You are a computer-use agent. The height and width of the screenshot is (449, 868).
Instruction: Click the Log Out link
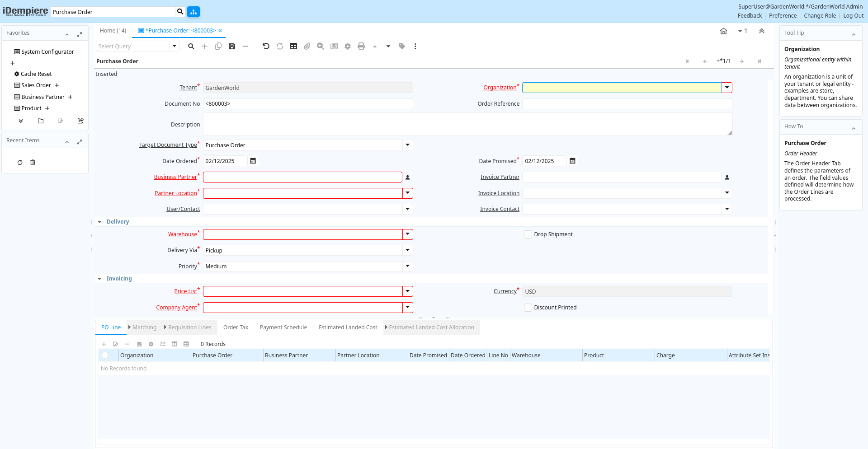pyautogui.click(x=853, y=16)
